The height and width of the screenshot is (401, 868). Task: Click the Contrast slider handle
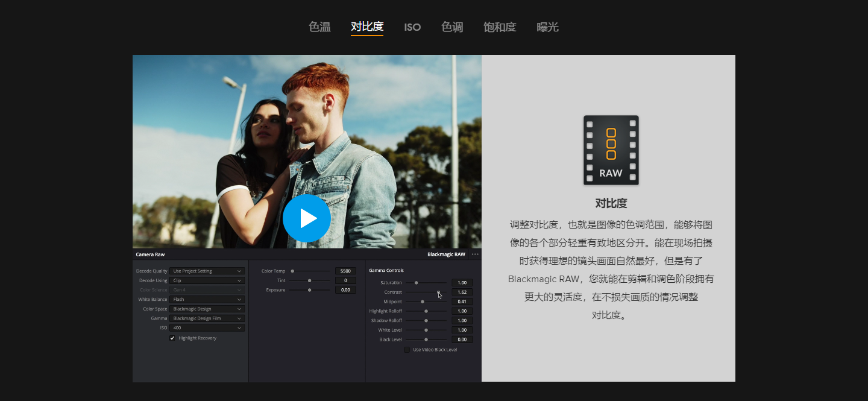pyautogui.click(x=438, y=292)
